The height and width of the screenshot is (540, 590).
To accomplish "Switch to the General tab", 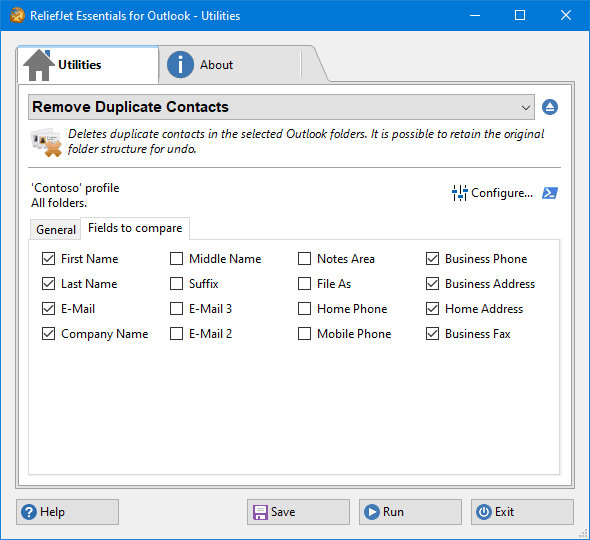I will pyautogui.click(x=56, y=230).
